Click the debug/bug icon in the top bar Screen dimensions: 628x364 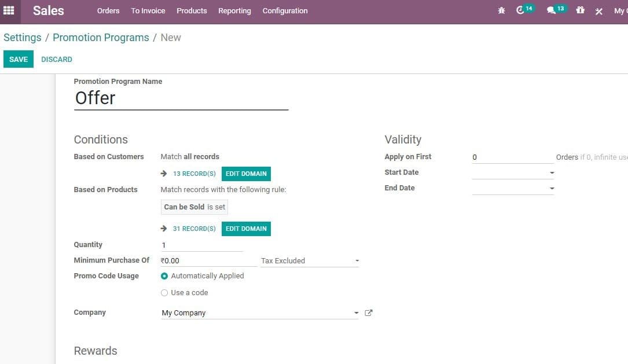pyautogui.click(x=501, y=10)
